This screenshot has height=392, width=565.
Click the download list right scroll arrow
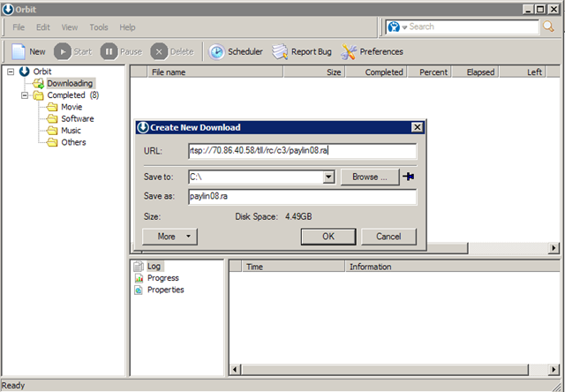coord(554,248)
